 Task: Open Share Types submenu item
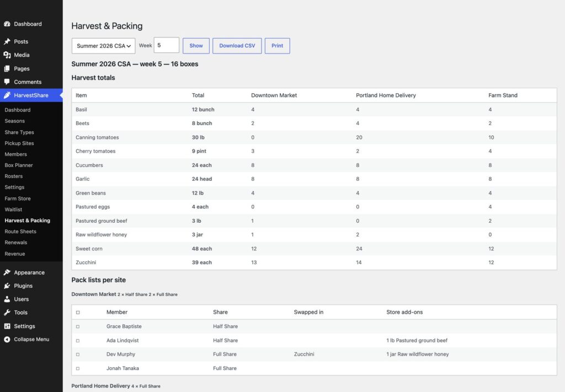pyautogui.click(x=19, y=132)
